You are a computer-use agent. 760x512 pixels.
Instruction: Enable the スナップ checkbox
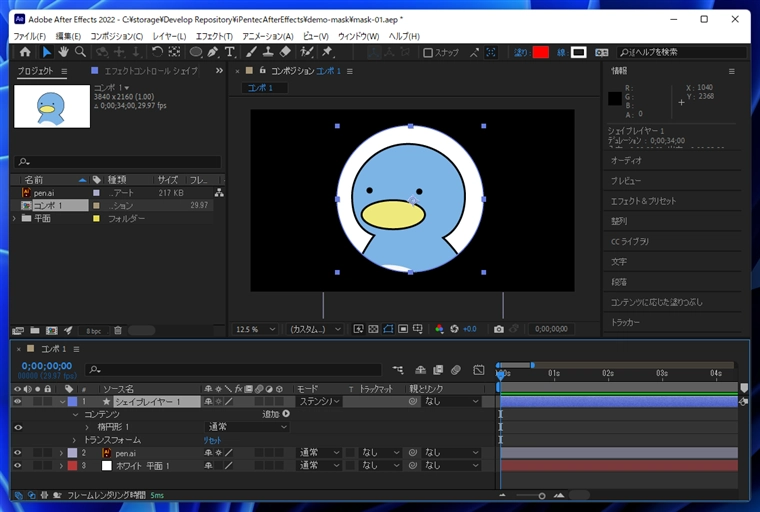tap(428, 53)
